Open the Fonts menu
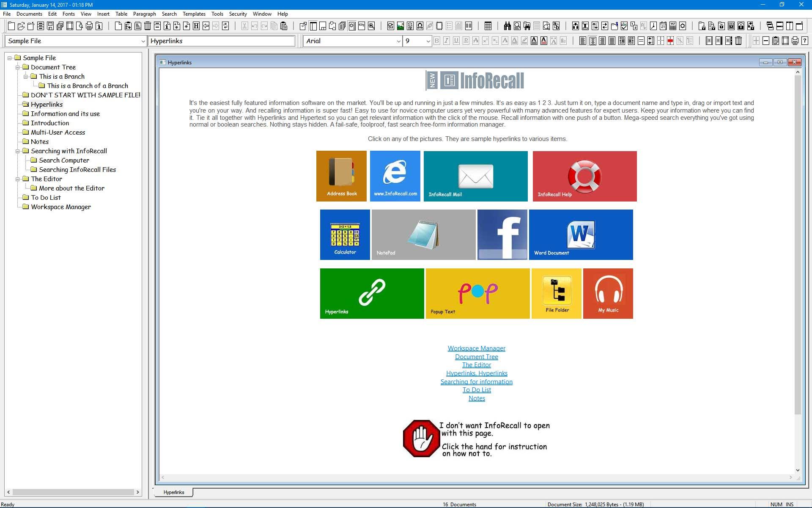812x508 pixels. click(x=69, y=14)
